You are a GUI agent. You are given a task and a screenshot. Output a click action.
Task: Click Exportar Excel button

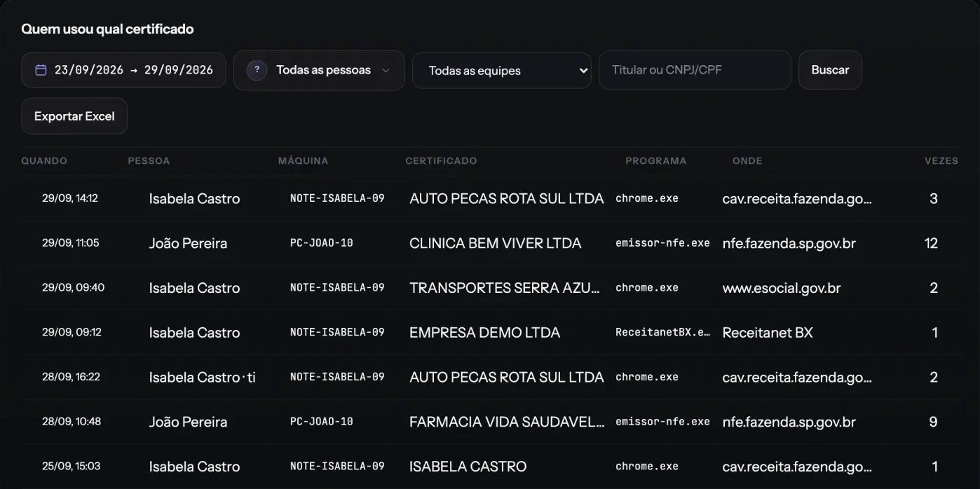pos(74,116)
